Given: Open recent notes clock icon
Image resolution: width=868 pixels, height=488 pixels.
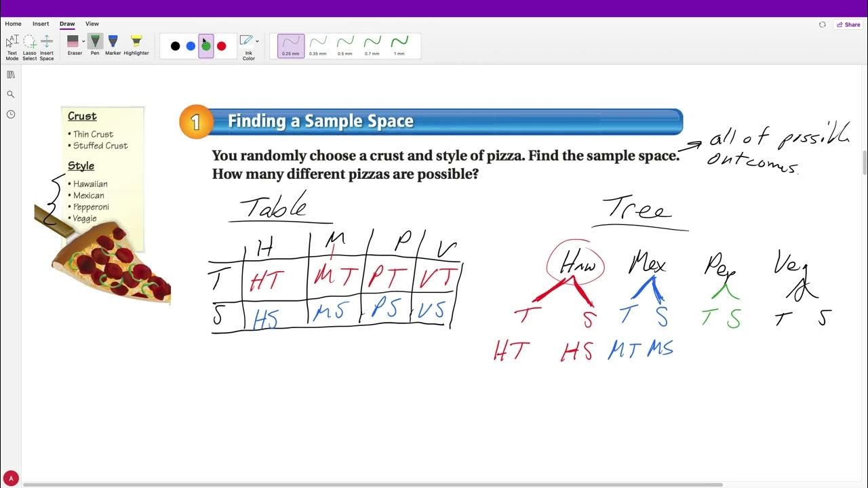Looking at the screenshot, I should (11, 115).
